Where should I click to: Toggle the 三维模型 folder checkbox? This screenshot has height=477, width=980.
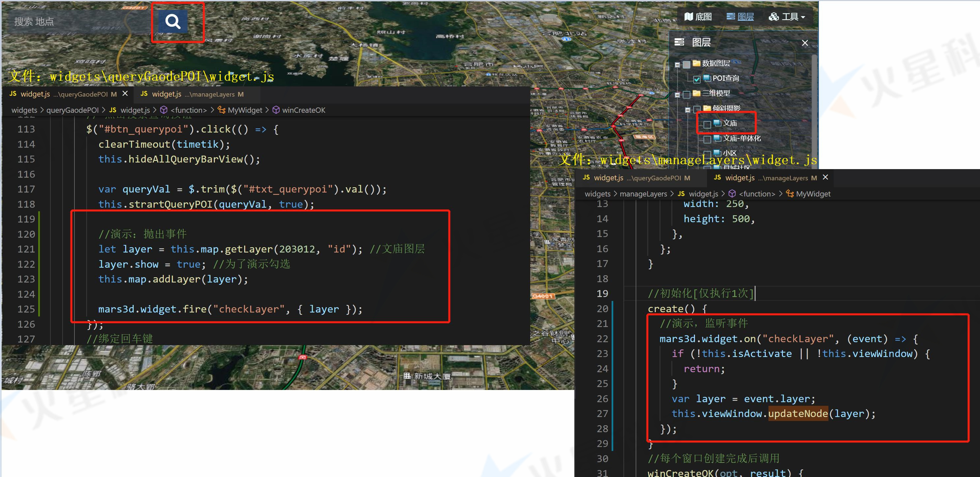tap(687, 94)
